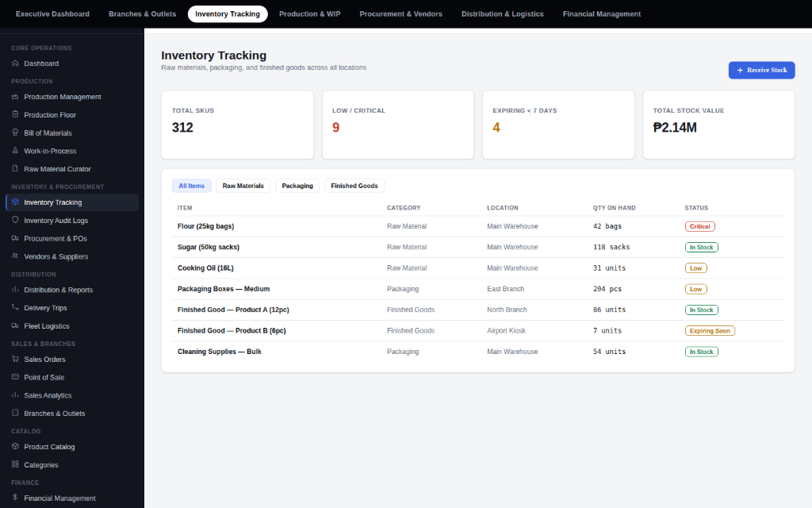Screen dimensions: 812x508
Task: Open Production Floor in sidebar
Action: click(x=72, y=114)
